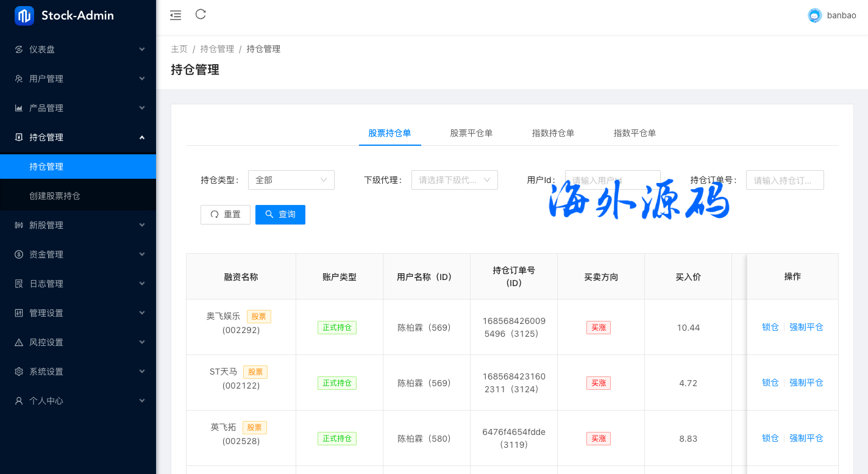Expand the 系统设置 sidebar menu

tap(78, 372)
